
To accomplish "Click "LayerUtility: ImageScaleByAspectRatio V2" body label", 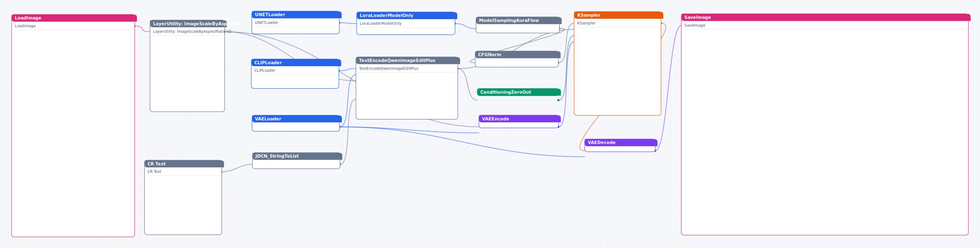I will tap(192, 32).
